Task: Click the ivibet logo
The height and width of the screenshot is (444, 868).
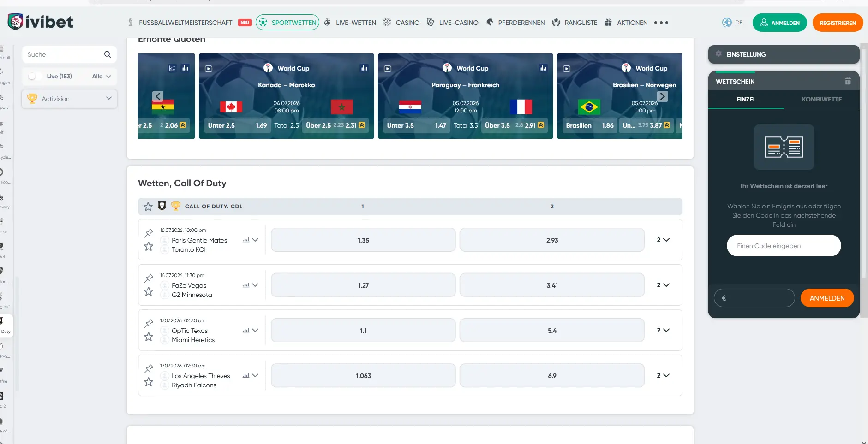Action: coord(41,22)
